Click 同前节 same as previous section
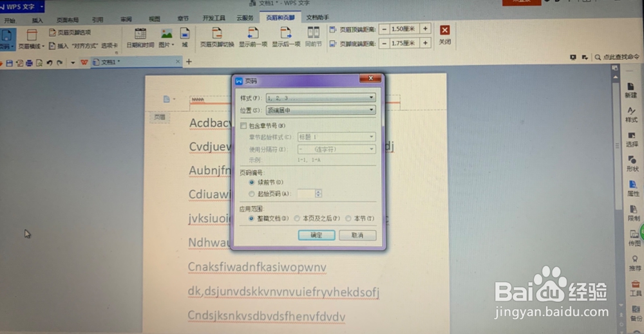644x334 pixels. [x=314, y=37]
